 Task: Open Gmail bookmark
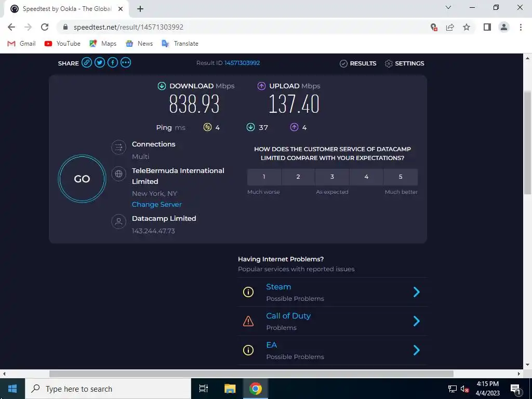click(x=22, y=44)
